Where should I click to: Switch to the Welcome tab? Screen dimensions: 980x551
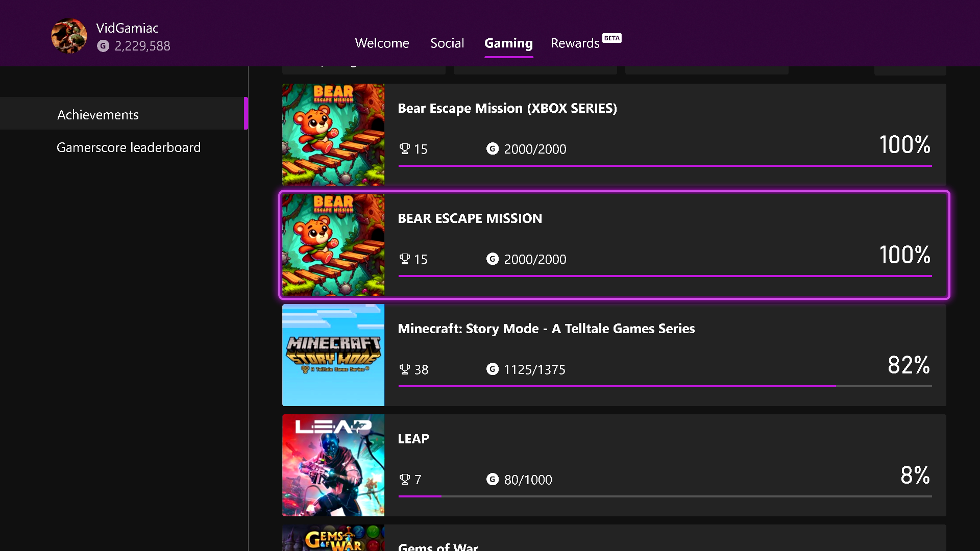coord(382,43)
